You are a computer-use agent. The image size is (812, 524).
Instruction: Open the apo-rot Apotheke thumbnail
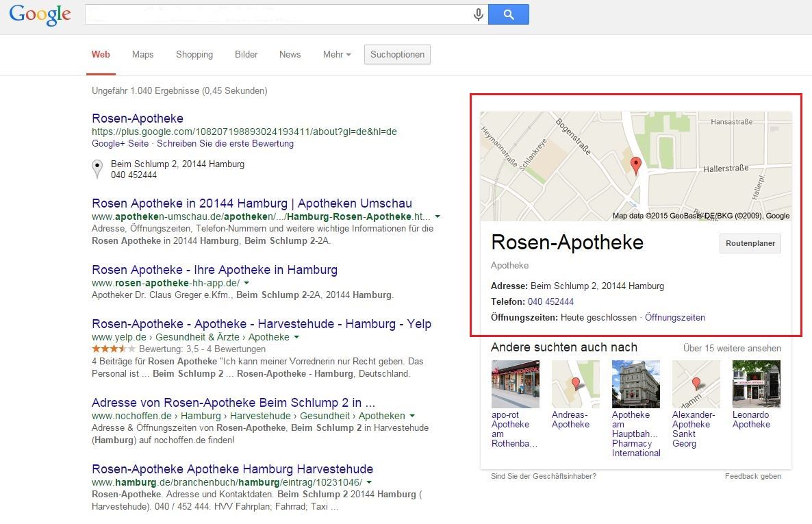click(x=515, y=384)
